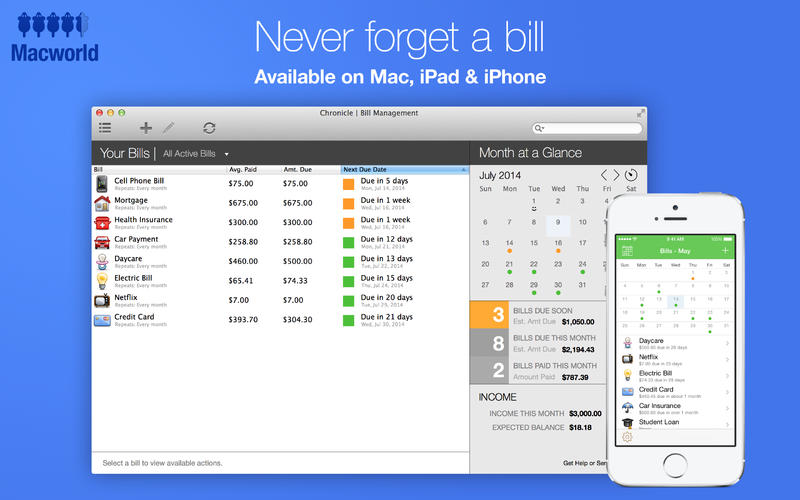Screen dimensions: 800x500
Task: Tap the Car Insurance umbrella icon on the iPhone
Action: [x=628, y=408]
